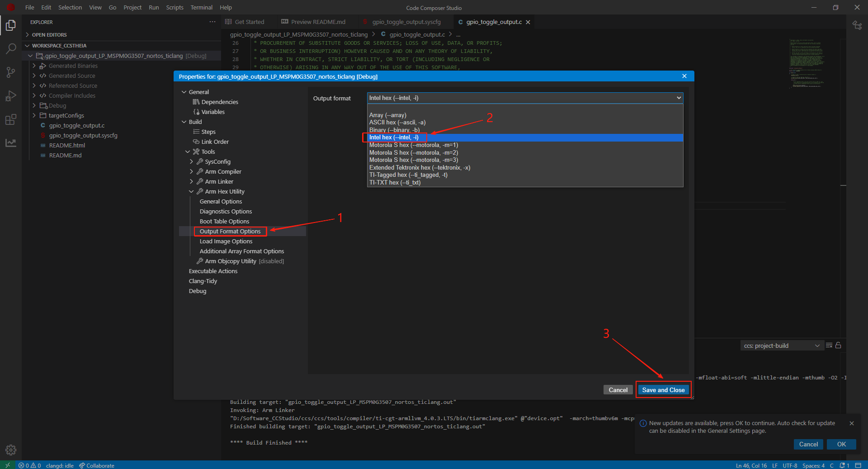Open the ccs: project-build terminal dropdown
Image resolution: width=868 pixels, height=469 pixels.
point(782,346)
